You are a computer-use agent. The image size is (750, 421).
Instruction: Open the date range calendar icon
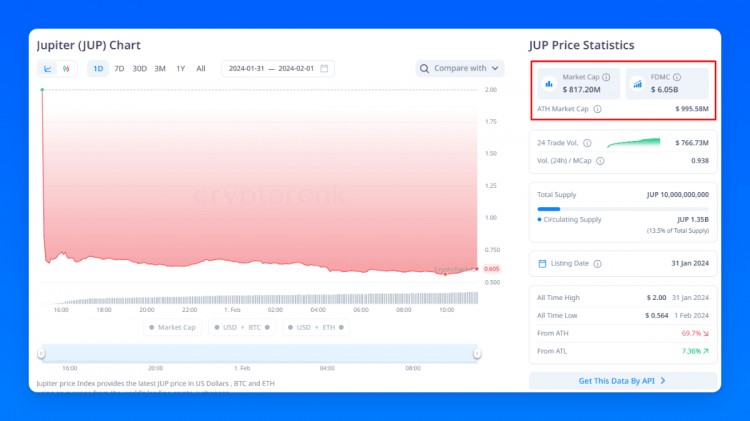tap(324, 69)
